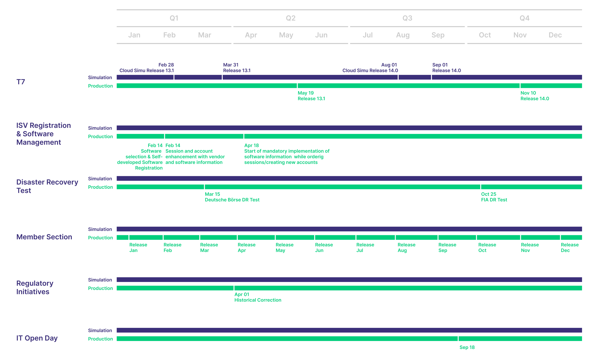Image resolution: width=606 pixels, height=364 pixels.
Task: Click Member Section Simulation row label
Action: point(100,229)
